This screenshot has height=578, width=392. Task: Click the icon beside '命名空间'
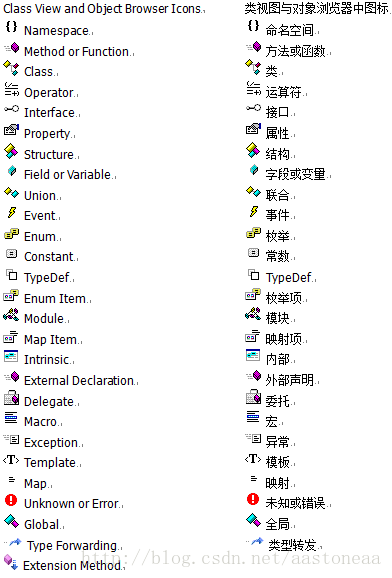[x=253, y=25]
